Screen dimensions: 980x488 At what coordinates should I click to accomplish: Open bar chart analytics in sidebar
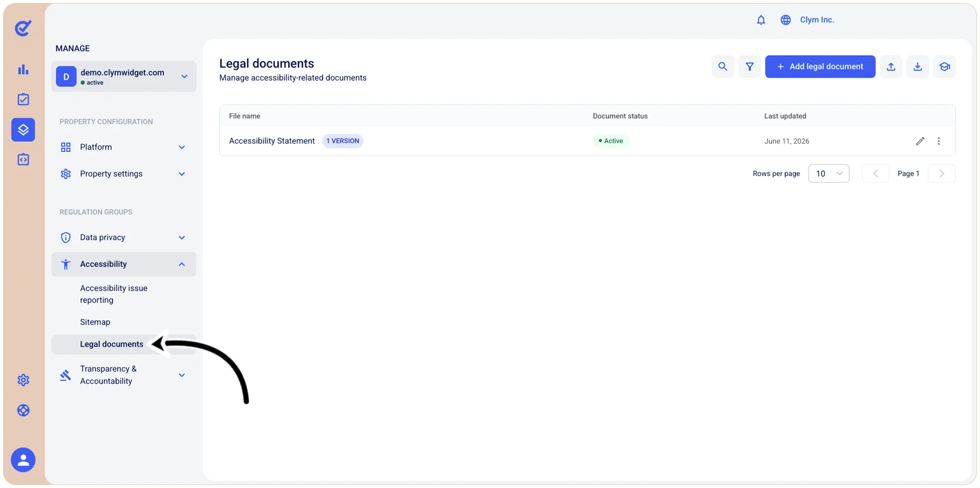pyautogui.click(x=23, y=69)
